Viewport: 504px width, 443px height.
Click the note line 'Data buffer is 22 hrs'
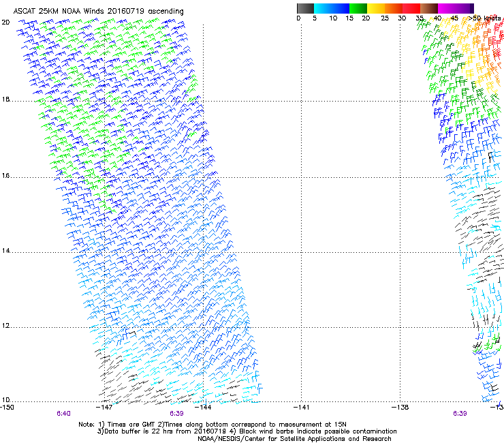247,431
